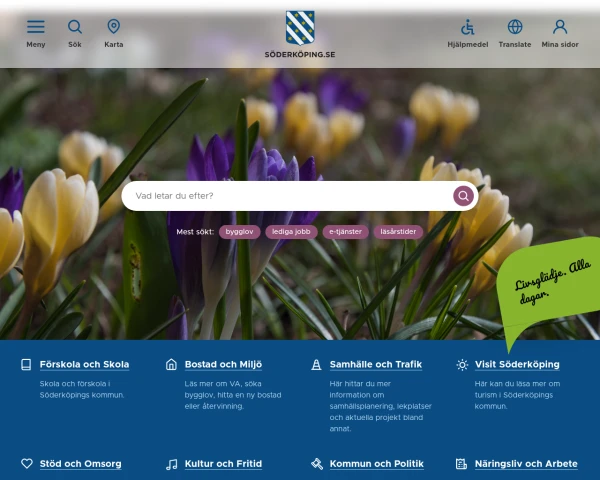Open the Bostad och Miljö link
Image resolution: width=600 pixels, height=480 pixels.
(223, 364)
